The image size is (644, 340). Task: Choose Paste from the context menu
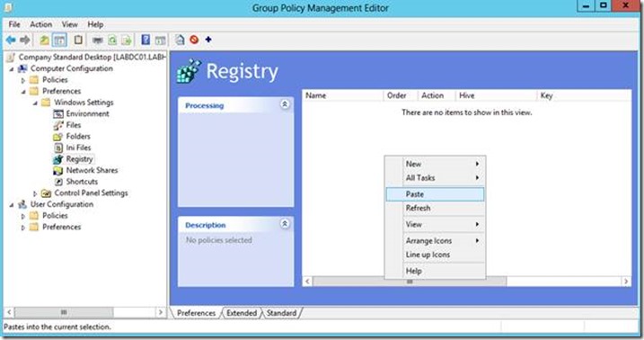coord(435,194)
